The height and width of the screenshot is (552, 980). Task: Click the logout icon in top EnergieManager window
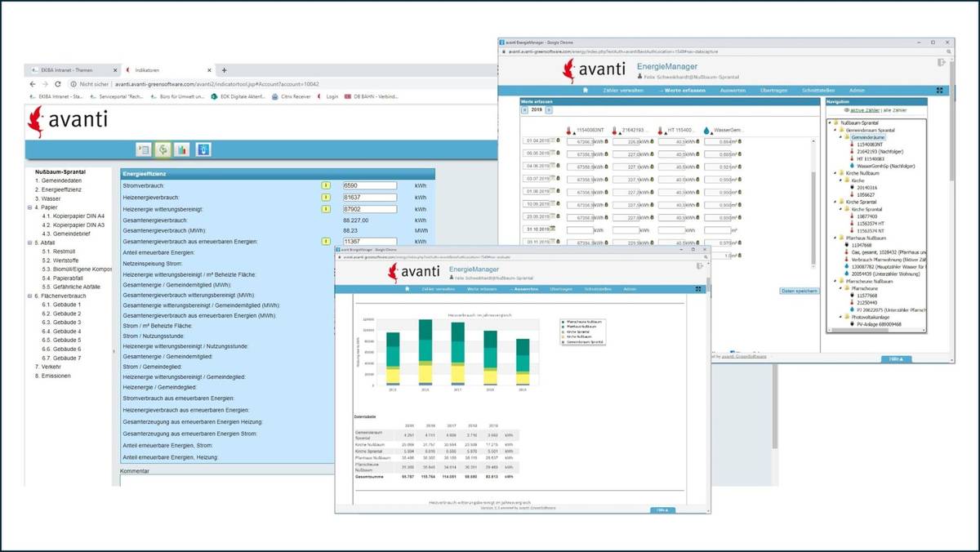click(x=942, y=62)
